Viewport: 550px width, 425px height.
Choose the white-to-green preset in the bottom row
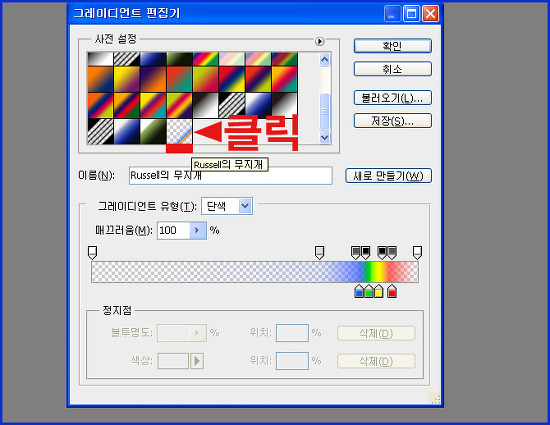tap(153, 131)
